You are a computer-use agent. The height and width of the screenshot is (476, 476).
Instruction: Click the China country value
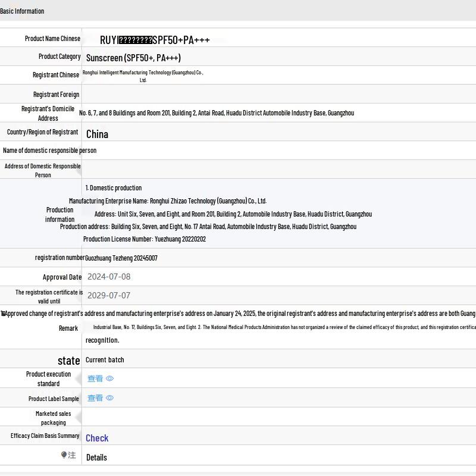pos(97,134)
